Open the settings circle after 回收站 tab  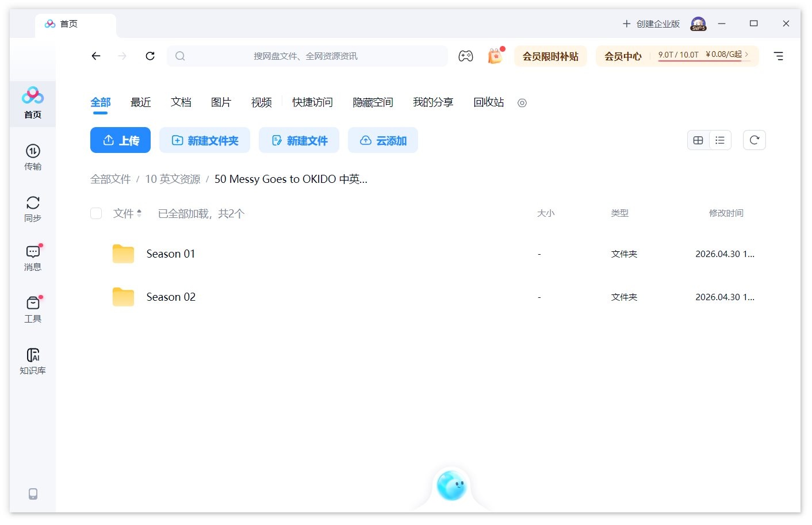[522, 103]
